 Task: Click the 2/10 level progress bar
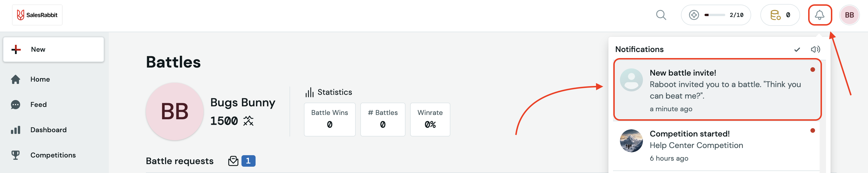[x=715, y=15]
